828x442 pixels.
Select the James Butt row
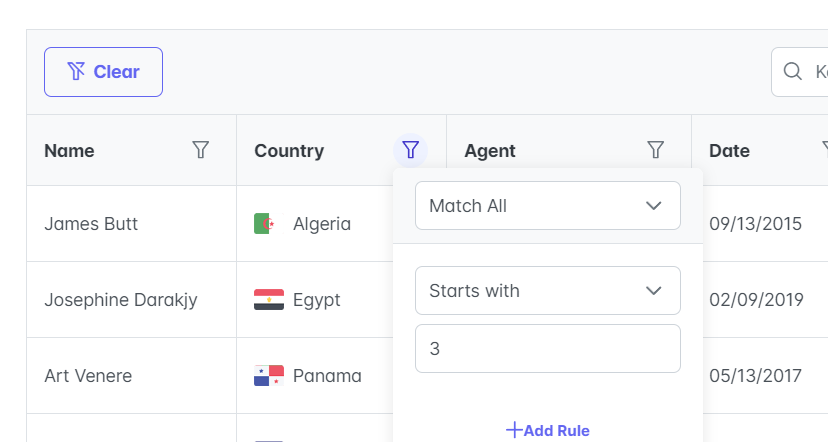(91, 224)
